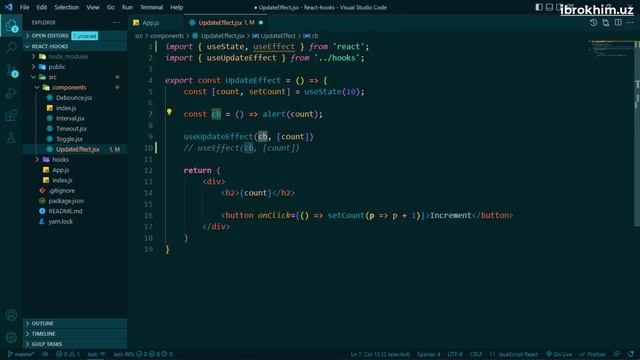Click the editor vertical scrollbar
Viewport: 640px width, 360px height.
[x=637, y=133]
